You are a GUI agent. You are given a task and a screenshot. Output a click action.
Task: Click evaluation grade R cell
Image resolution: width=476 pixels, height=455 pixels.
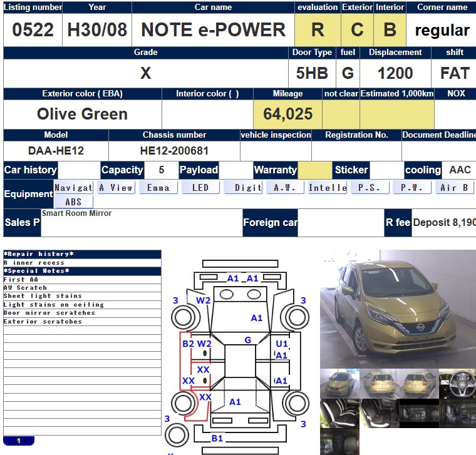click(318, 29)
